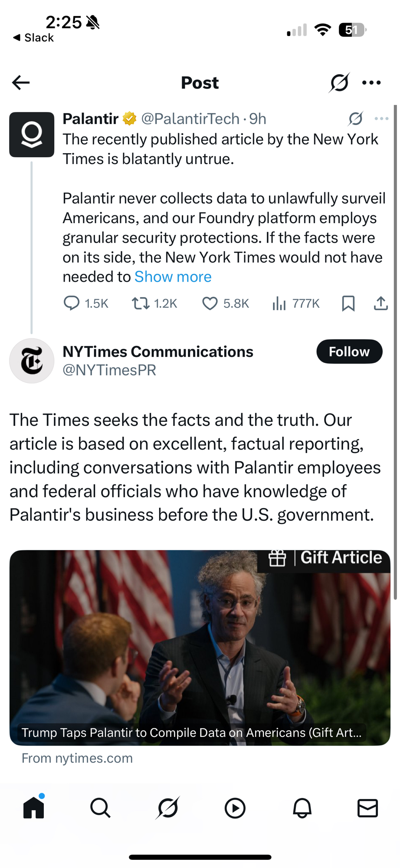Screen dimensions: 400x868
Task: Go to the Home tab
Action: [34, 808]
